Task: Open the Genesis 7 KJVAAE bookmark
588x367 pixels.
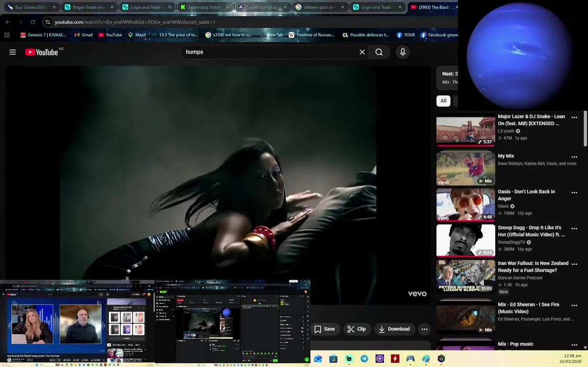Action: tap(43, 35)
